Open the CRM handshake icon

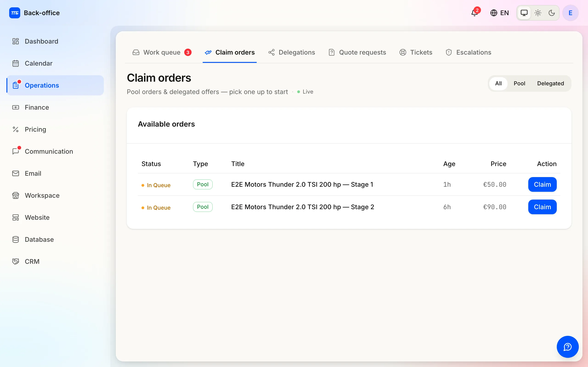click(x=16, y=261)
